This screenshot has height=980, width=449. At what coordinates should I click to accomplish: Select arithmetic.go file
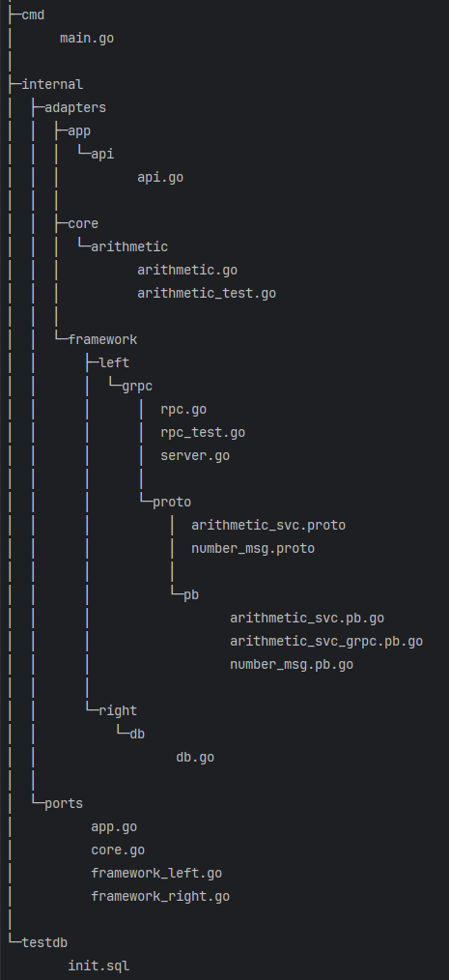pyautogui.click(x=187, y=270)
